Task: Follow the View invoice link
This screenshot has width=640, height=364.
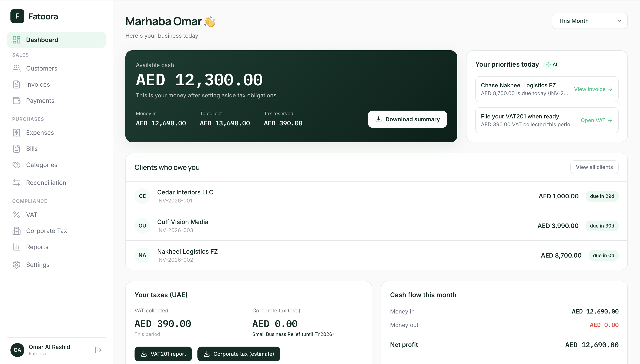Action: coord(593,89)
